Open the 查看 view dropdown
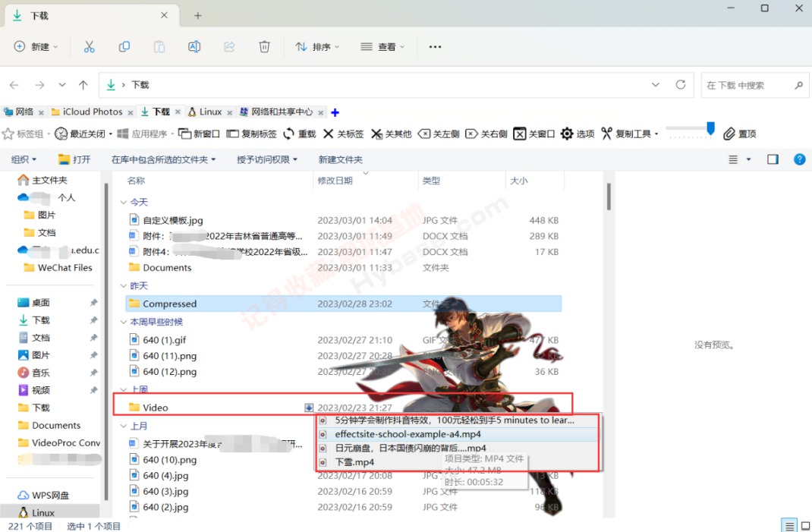Image resolution: width=812 pixels, height=532 pixels. (382, 46)
